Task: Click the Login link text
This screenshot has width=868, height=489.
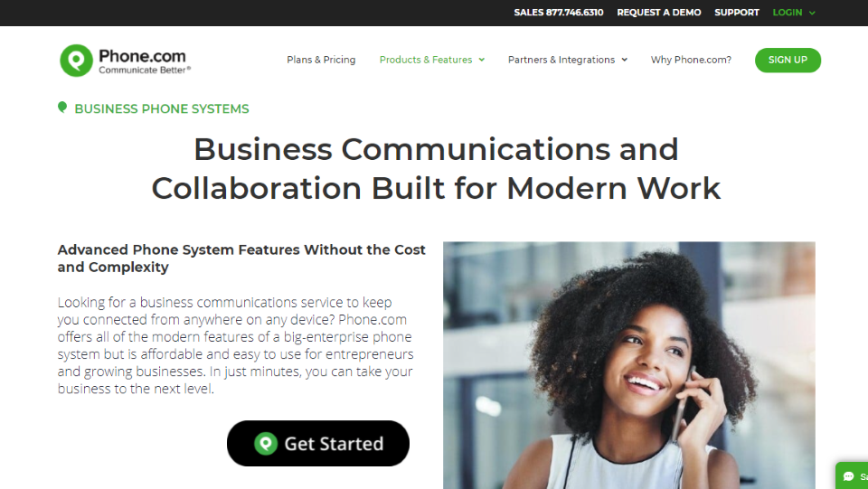Action: point(788,13)
